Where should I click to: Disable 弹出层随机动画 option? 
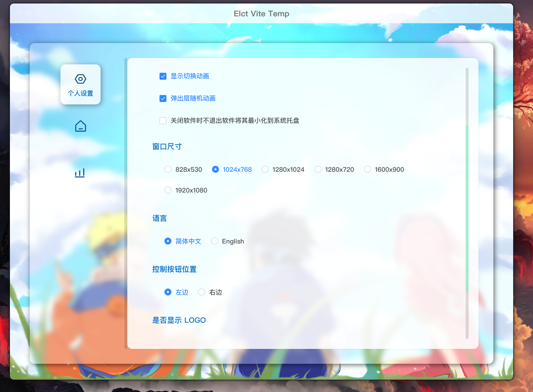pos(163,98)
